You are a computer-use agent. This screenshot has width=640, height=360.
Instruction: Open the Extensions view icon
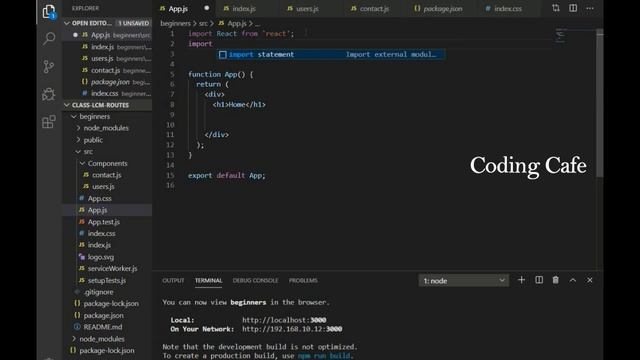pos(49,122)
